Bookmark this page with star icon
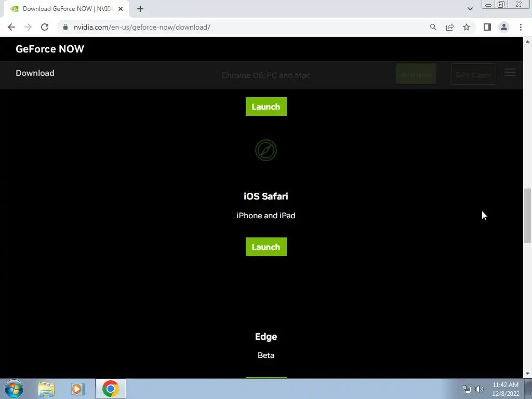This screenshot has width=532, height=399. [467, 27]
